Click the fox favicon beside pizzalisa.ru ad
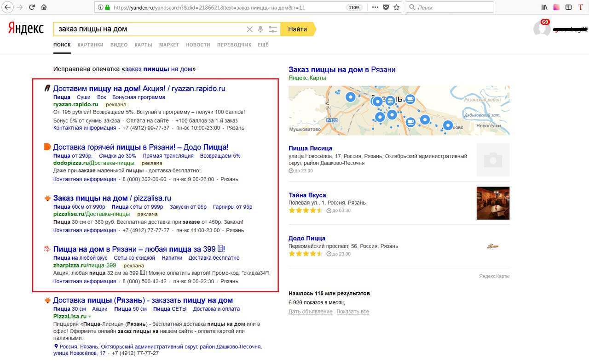The image size is (589, 364). tap(47, 198)
